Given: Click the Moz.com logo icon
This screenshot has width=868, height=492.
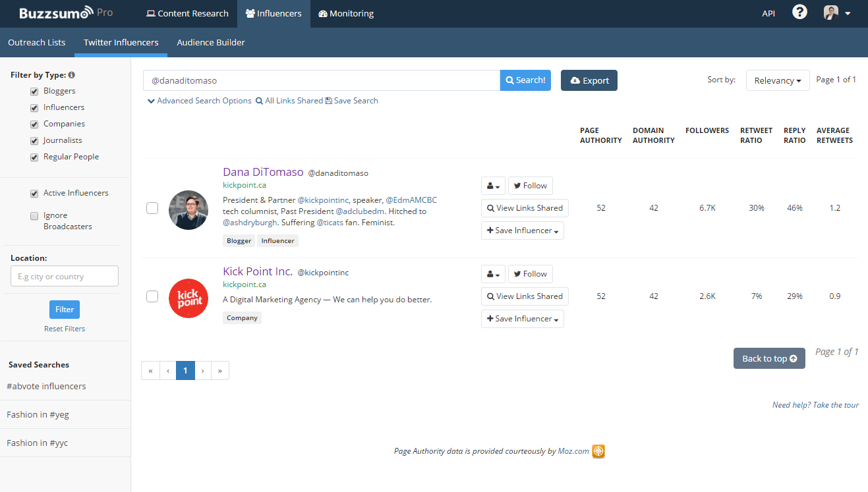Looking at the screenshot, I should 598,451.
